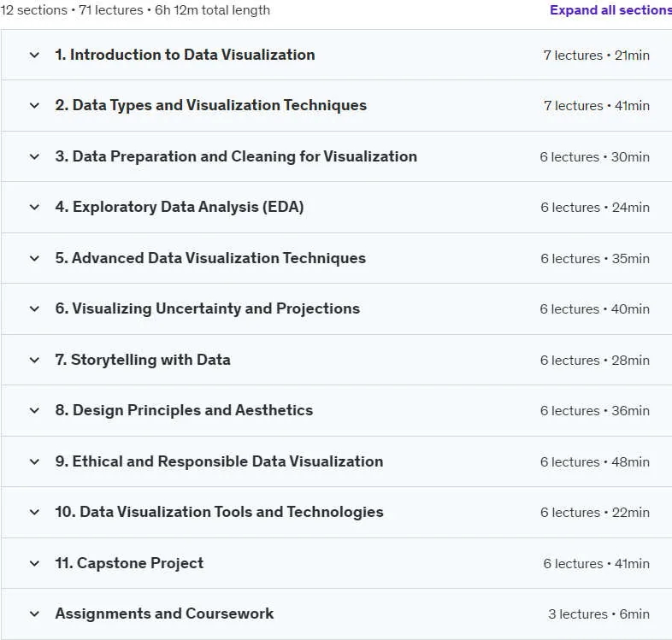Click the Expand all sections link
This screenshot has height=640, width=672.
[x=610, y=10]
